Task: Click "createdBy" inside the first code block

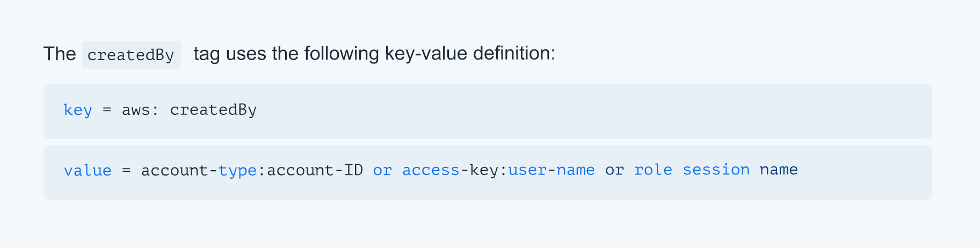Action: tap(213, 110)
